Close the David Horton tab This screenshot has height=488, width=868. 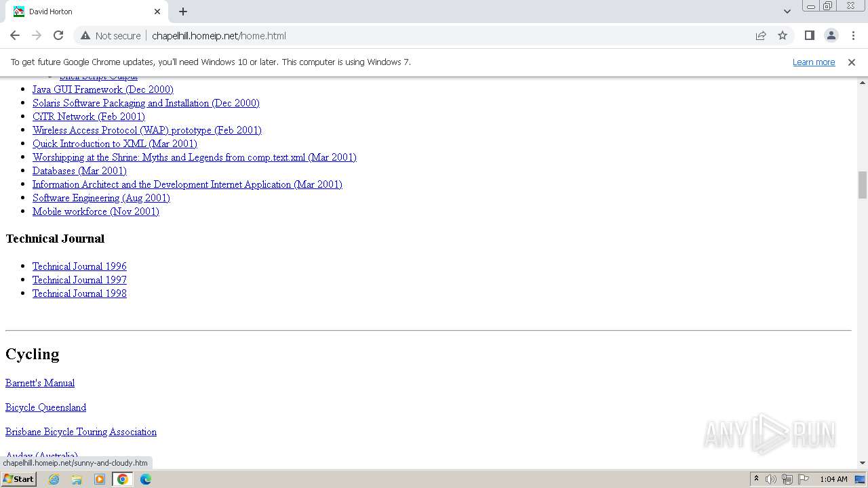point(157,12)
